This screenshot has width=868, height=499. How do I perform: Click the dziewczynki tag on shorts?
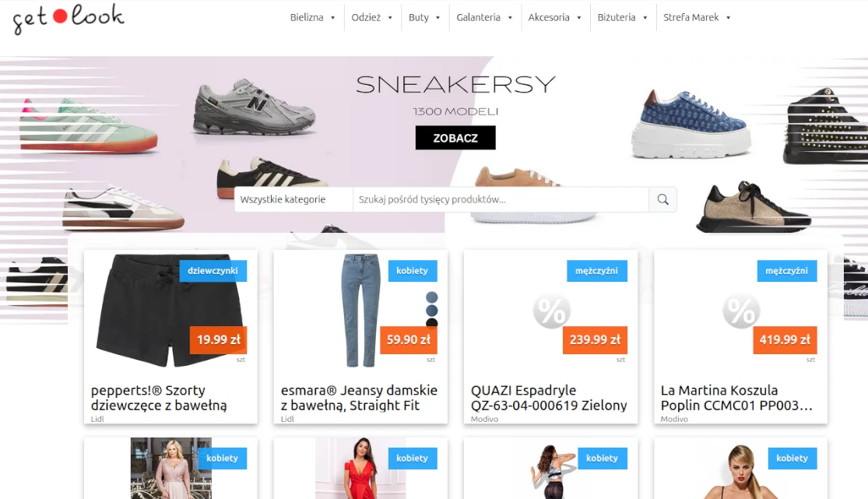[213, 271]
